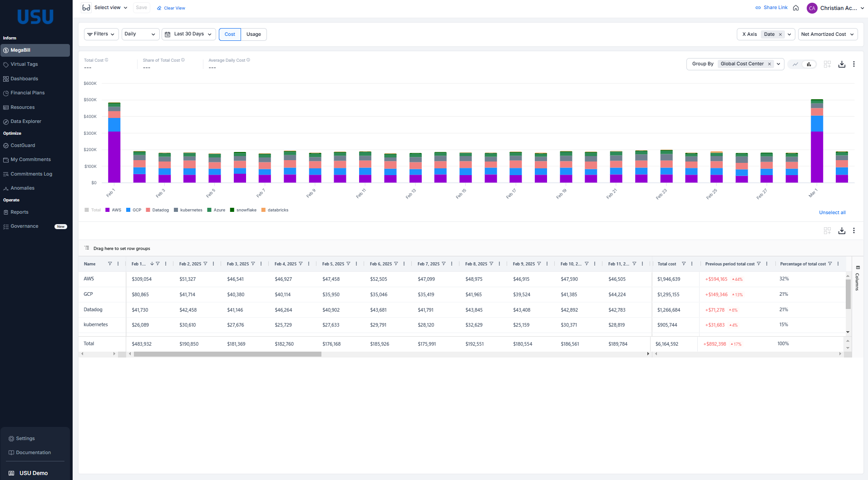Click Share of Total Cost info icon

point(183,60)
